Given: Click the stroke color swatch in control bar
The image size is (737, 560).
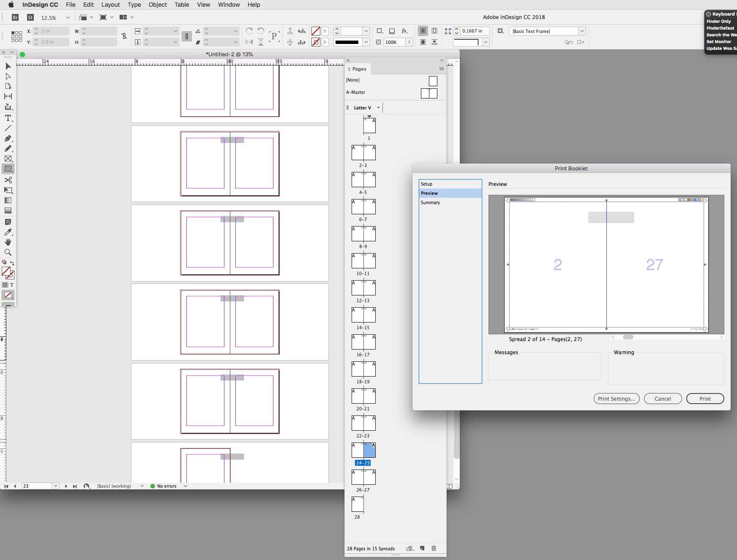Looking at the screenshot, I should click(x=316, y=42).
